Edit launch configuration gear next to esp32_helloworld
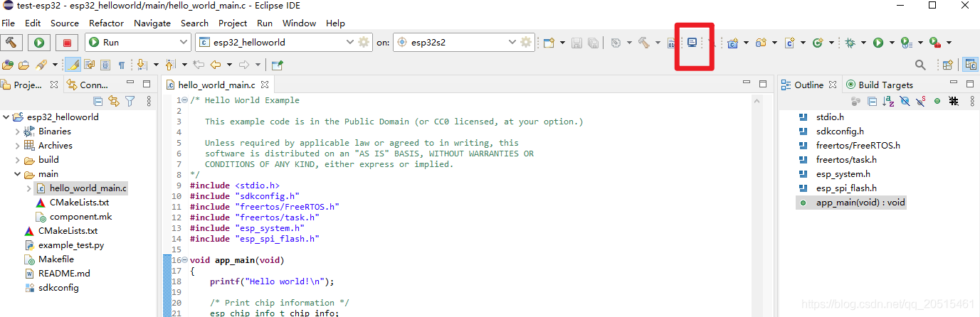Screen dimensions: 980x317 coord(364,42)
